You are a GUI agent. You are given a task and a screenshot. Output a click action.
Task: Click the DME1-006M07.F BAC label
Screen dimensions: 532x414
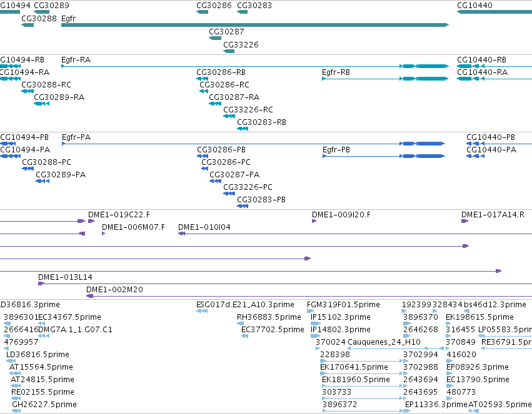(133, 227)
